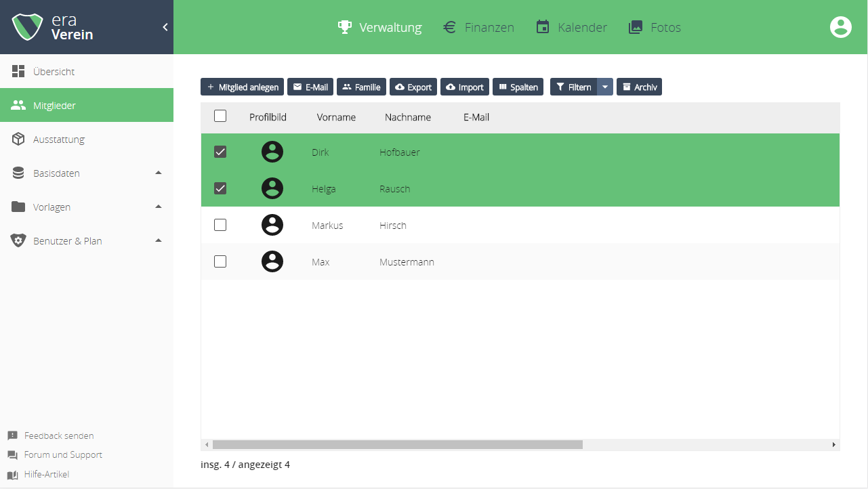Switch to the Finanzen tab
The width and height of the screenshot is (868, 489).
click(x=478, y=27)
